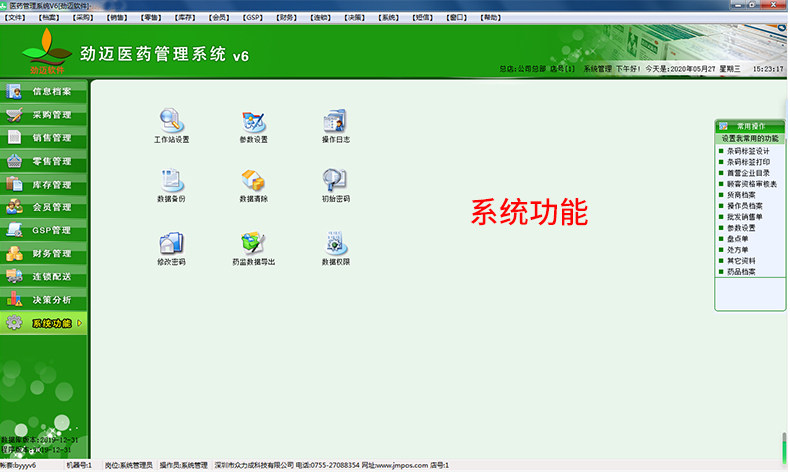Open 药品档案 shortcut
This screenshot has height=472, width=790.
pos(741,272)
